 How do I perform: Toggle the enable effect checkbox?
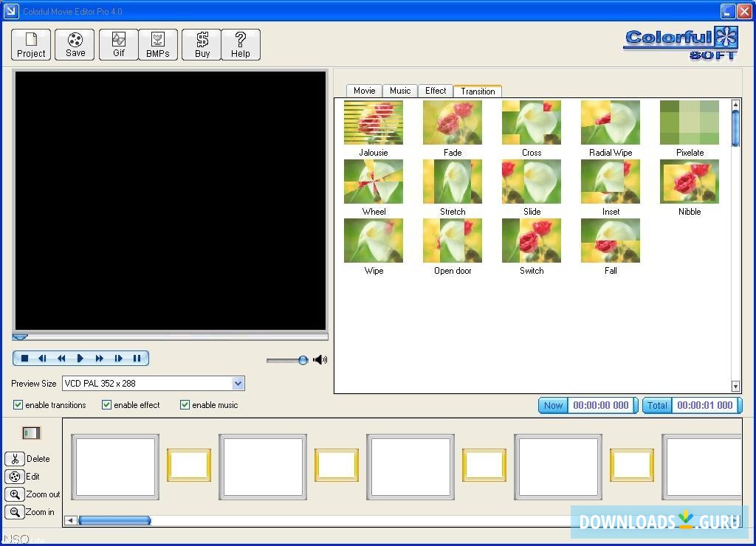(x=106, y=404)
